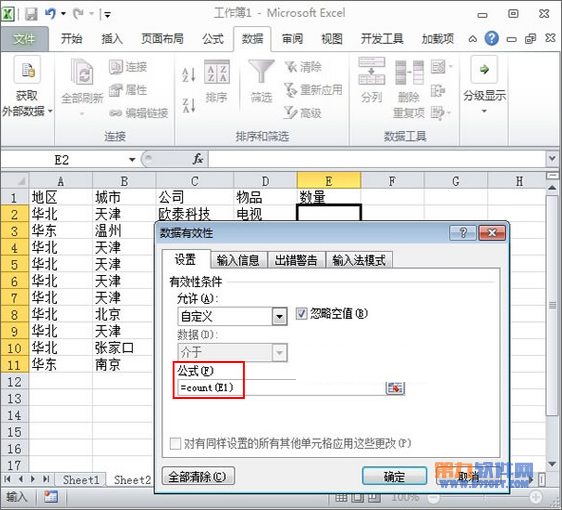562x510 pixels.
Task: Click the Clear filter icon
Action: coord(291,67)
